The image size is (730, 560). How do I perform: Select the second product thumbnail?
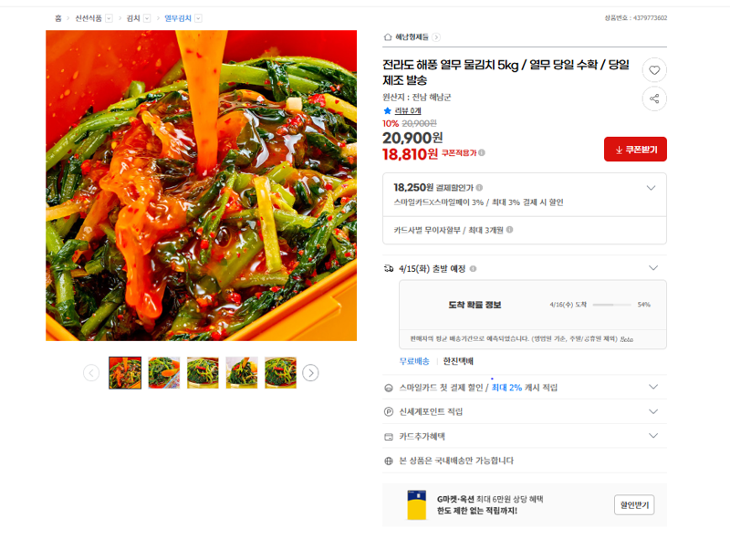(164, 372)
